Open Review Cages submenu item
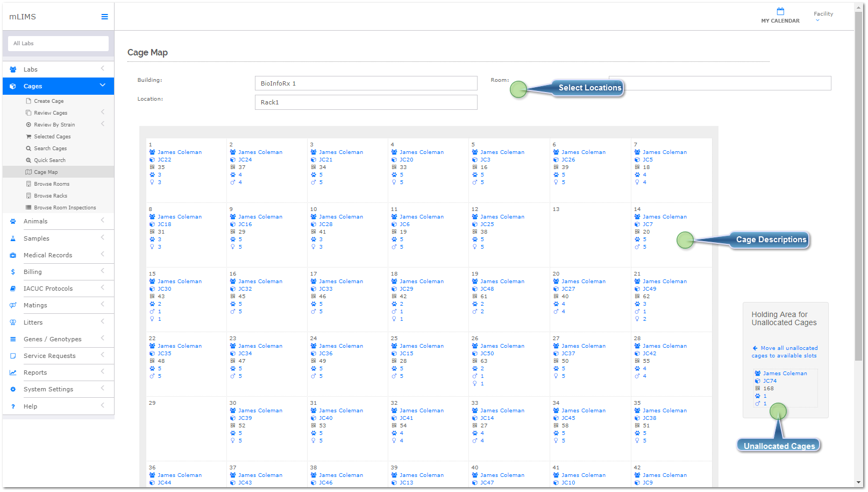 click(51, 113)
